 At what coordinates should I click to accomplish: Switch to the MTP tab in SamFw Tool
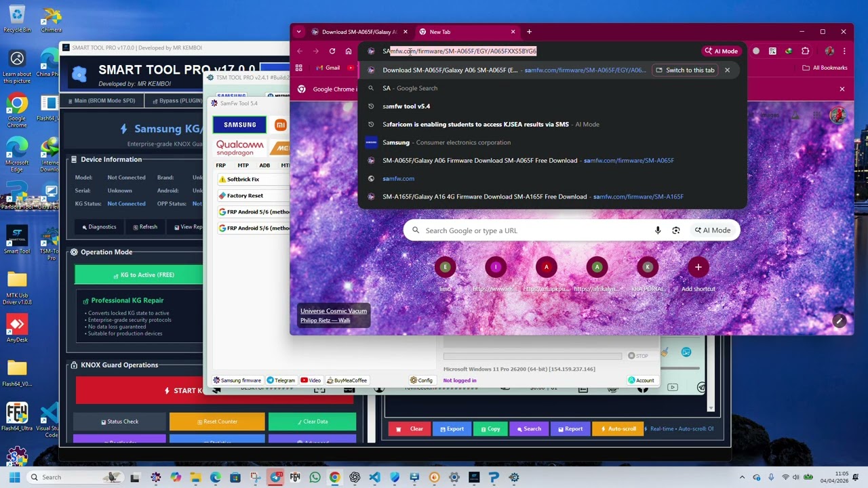tap(243, 165)
